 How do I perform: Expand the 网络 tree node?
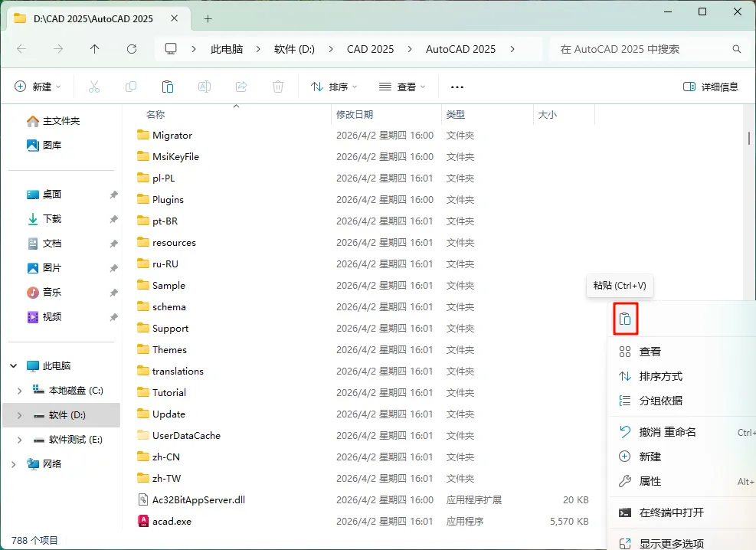[x=14, y=464]
